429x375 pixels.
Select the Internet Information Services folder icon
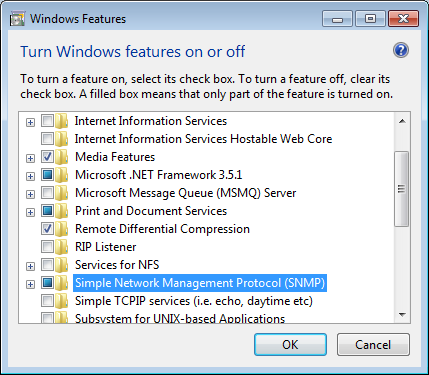[x=62, y=121]
